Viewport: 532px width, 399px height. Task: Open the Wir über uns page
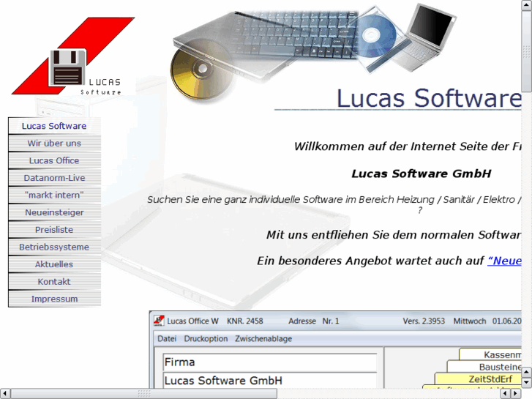[x=54, y=143]
